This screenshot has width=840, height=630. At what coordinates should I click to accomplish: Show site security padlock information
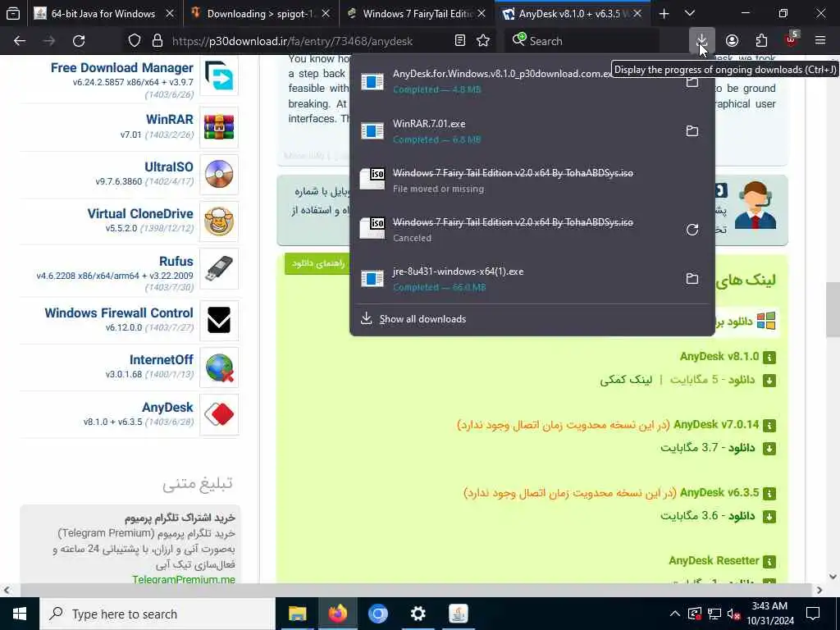click(x=157, y=41)
